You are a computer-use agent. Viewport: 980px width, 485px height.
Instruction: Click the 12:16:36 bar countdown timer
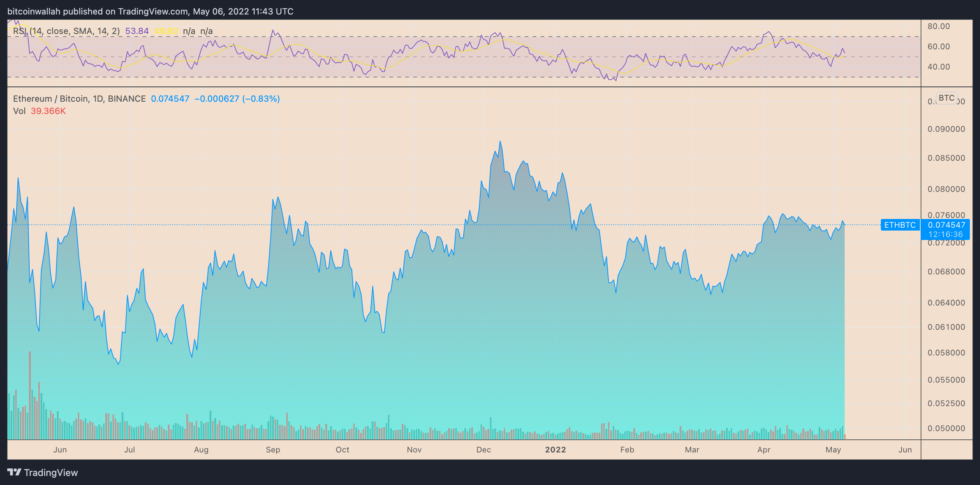pos(945,234)
